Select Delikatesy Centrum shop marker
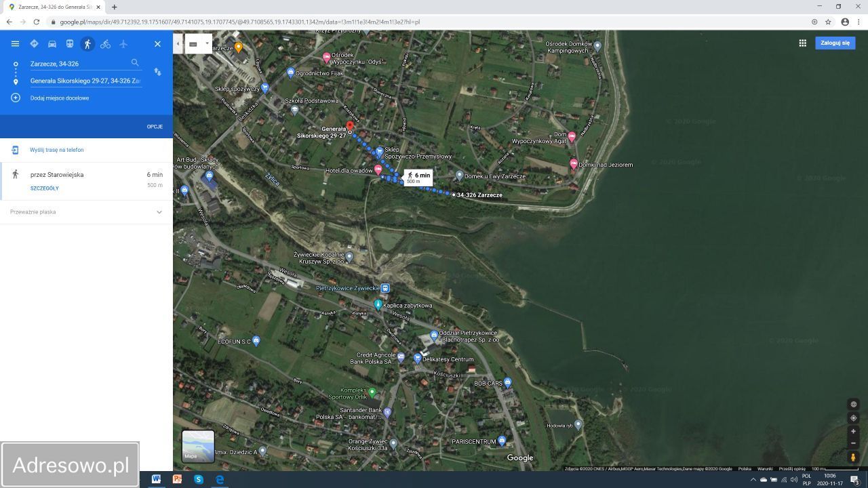The width and height of the screenshot is (868, 488). pyautogui.click(x=418, y=359)
